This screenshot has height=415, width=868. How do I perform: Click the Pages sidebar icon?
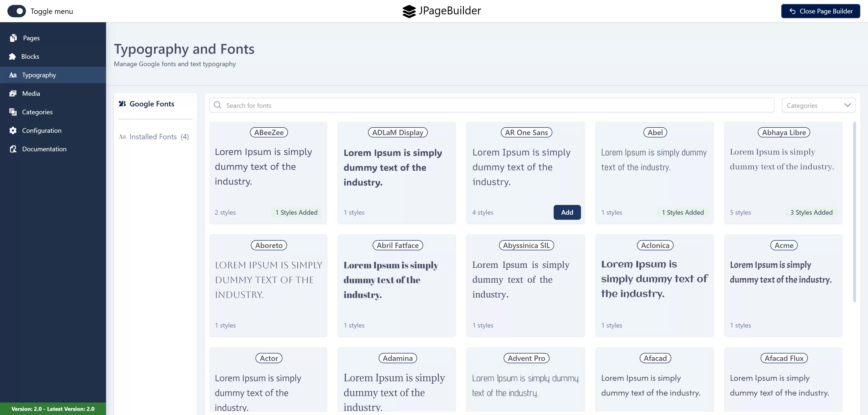[13, 38]
